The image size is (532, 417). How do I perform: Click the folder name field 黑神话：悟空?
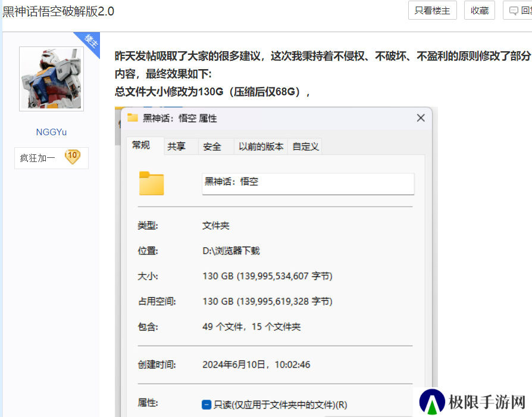(x=308, y=183)
